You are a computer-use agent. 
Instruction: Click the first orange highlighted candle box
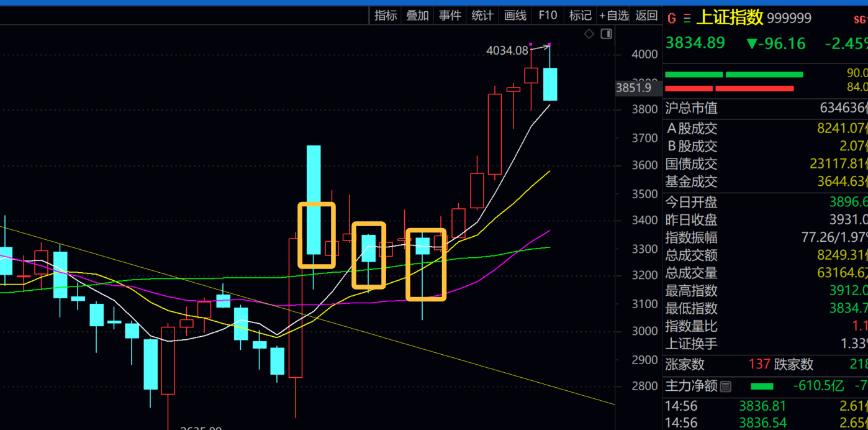(317, 236)
